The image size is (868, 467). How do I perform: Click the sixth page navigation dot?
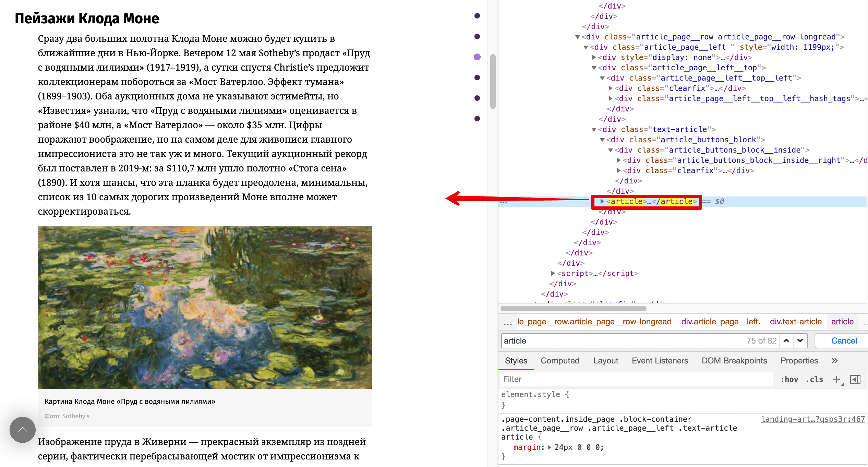click(x=477, y=119)
